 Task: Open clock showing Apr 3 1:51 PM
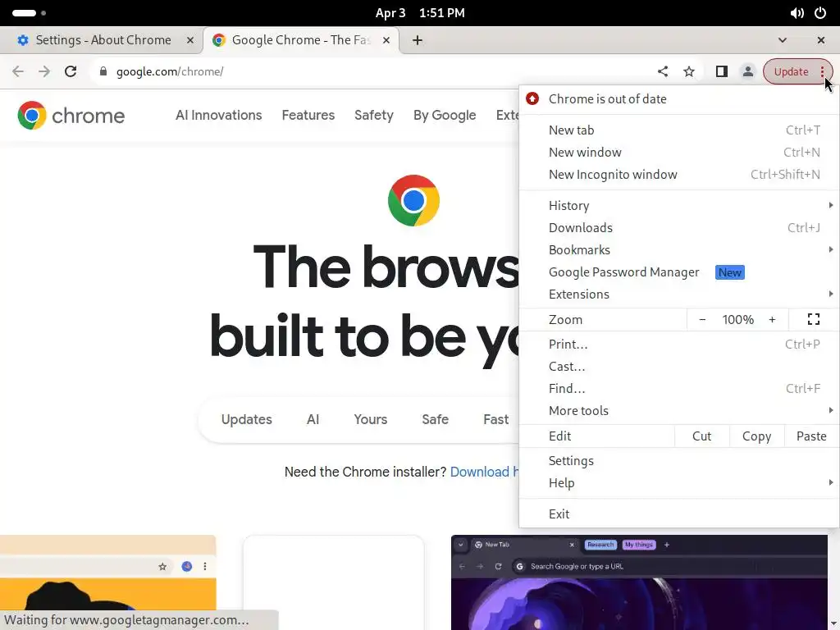click(x=420, y=13)
